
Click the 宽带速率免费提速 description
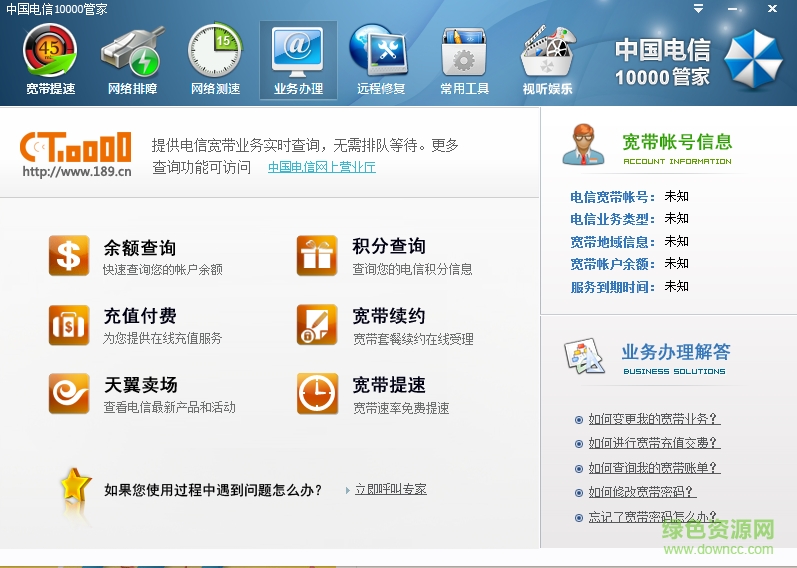[401, 408]
